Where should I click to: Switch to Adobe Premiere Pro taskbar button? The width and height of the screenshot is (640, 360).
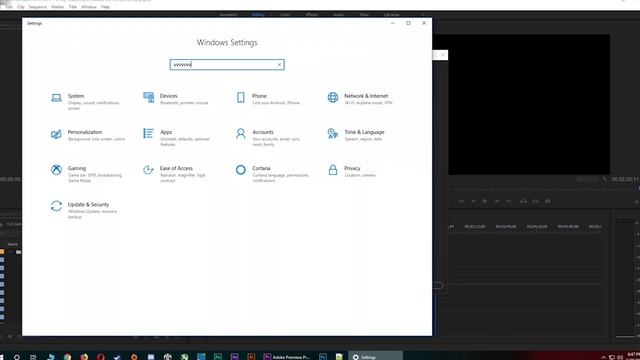287,357
